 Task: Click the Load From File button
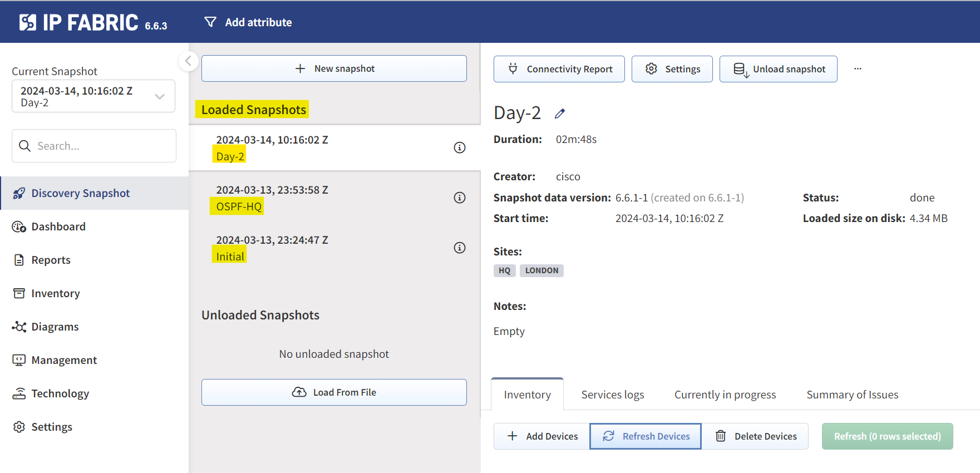(334, 392)
